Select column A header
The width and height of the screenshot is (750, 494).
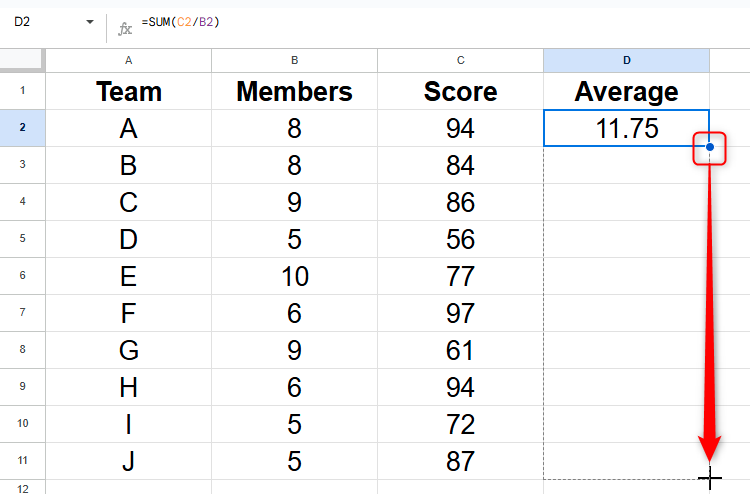coord(128,61)
